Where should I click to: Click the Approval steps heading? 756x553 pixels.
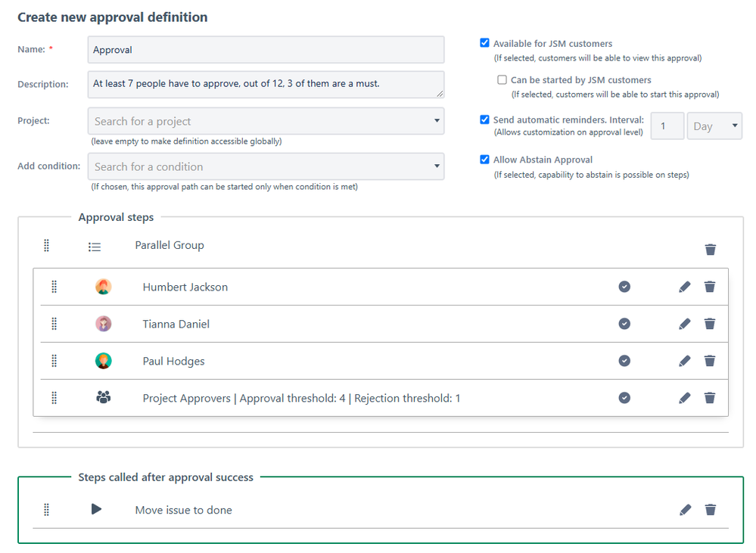point(116,217)
